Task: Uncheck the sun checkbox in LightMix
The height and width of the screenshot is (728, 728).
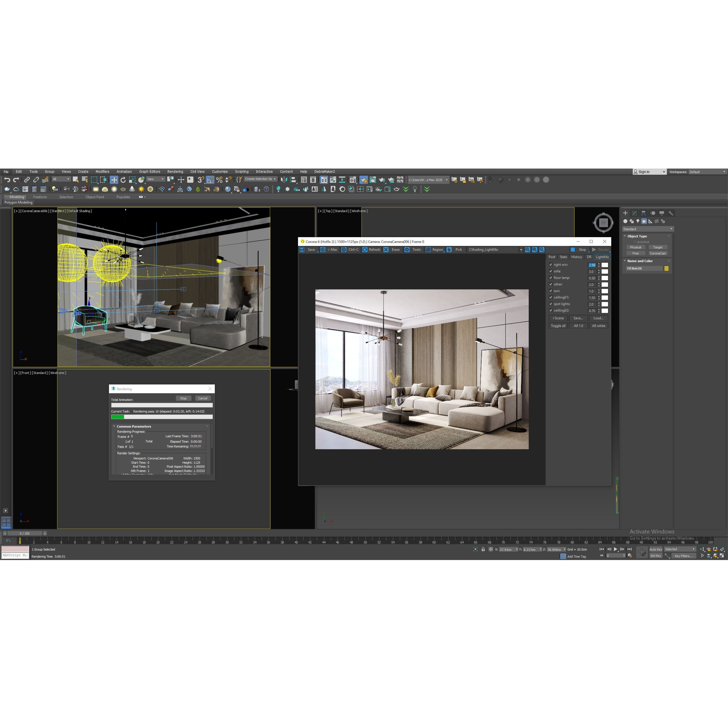Action: pos(551,291)
